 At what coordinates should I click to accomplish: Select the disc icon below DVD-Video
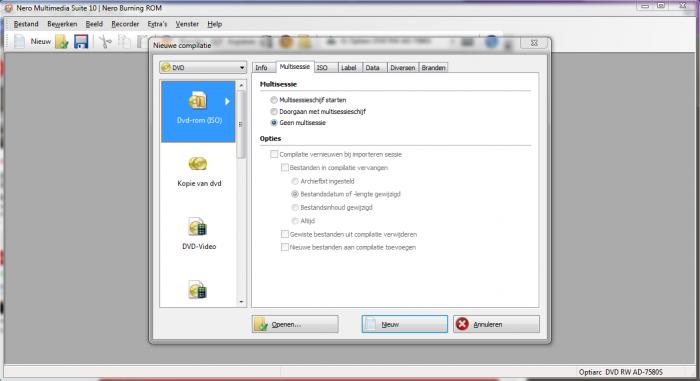click(x=197, y=290)
